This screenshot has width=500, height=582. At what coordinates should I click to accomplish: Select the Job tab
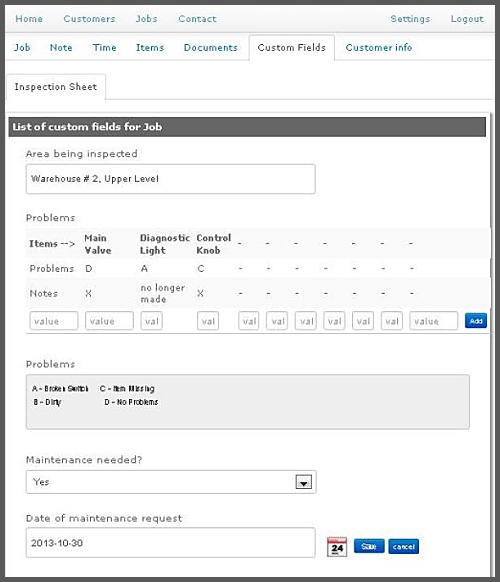pos(22,48)
